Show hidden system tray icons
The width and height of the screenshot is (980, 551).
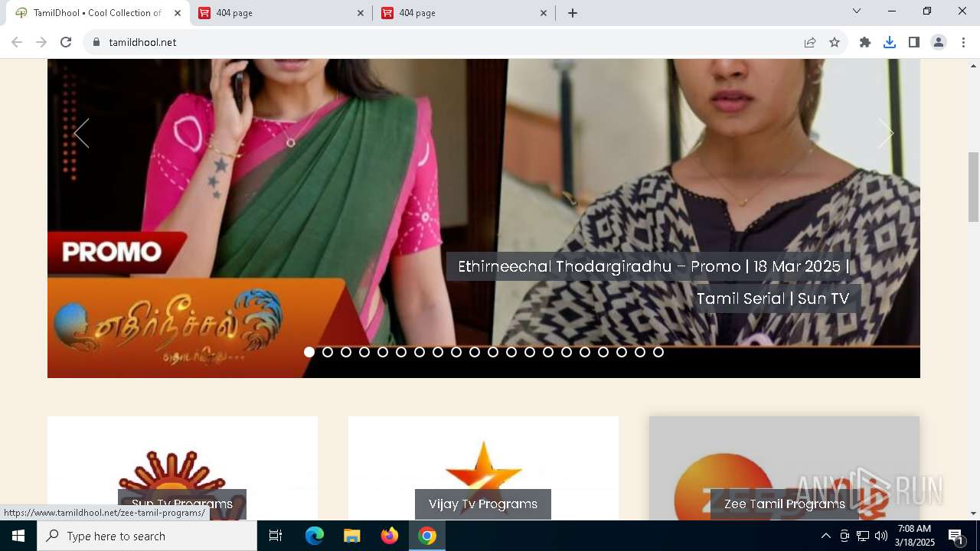(x=825, y=536)
